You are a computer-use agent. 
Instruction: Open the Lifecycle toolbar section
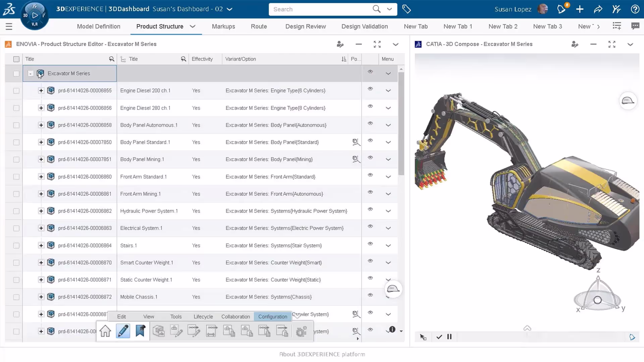203,316
